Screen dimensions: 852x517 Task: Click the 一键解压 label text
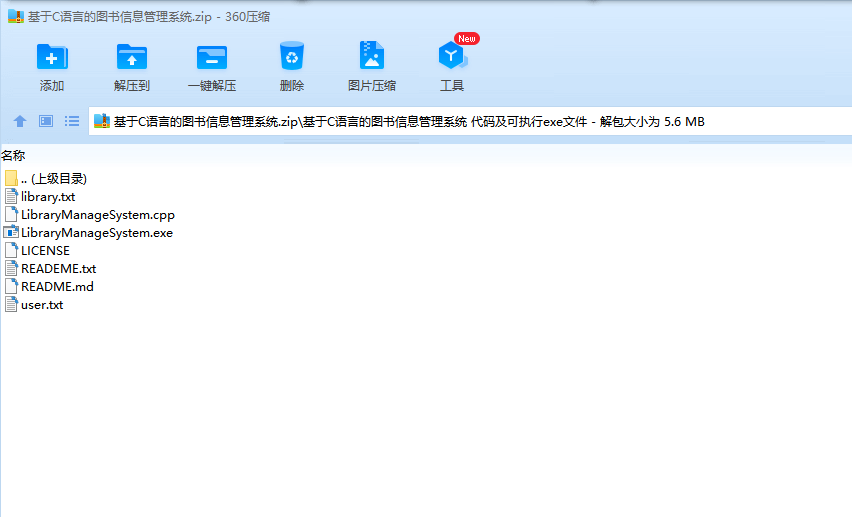pos(211,85)
